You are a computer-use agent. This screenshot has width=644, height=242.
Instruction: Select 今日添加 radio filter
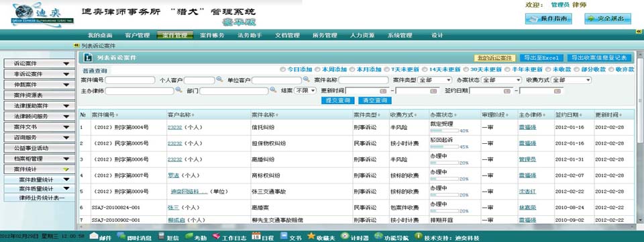(282, 69)
